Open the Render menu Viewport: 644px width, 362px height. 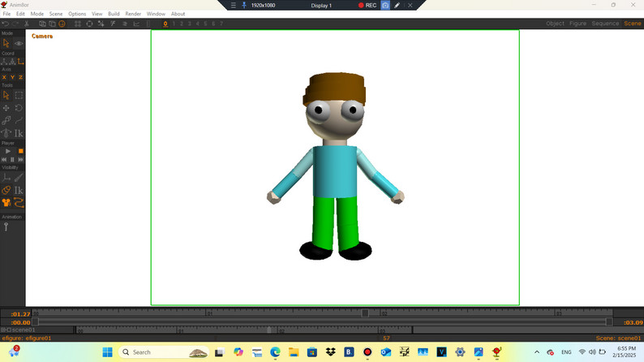tap(133, 14)
